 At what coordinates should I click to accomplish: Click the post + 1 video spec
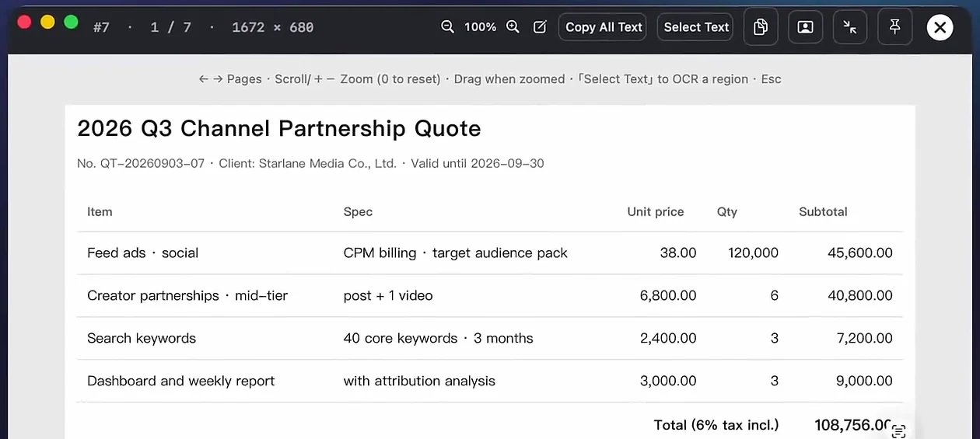[387, 295]
